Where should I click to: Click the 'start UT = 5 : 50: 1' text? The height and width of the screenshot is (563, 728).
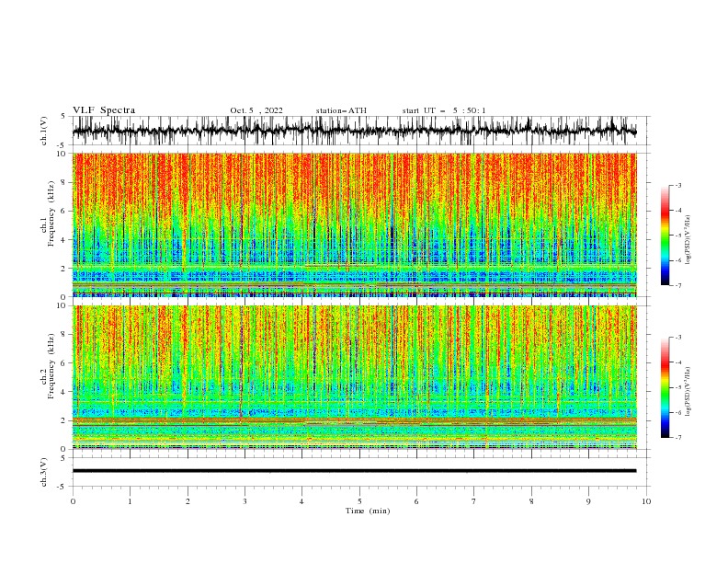444,110
